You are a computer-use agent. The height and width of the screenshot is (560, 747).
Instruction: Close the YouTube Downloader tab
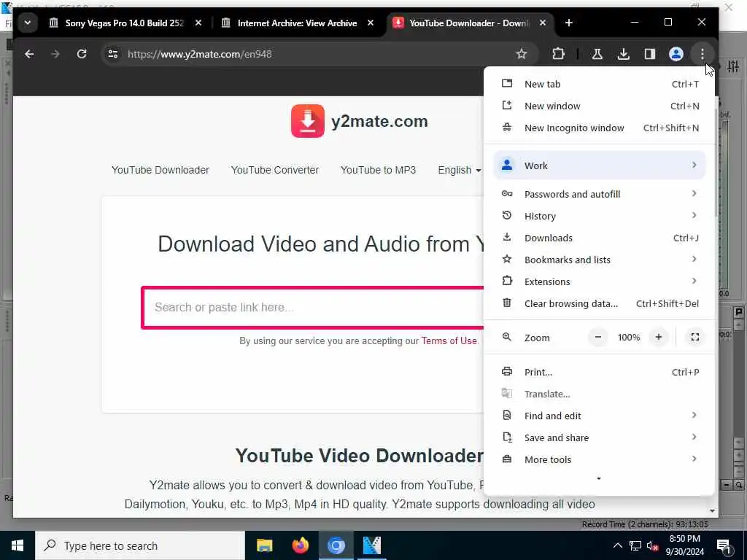coord(543,23)
